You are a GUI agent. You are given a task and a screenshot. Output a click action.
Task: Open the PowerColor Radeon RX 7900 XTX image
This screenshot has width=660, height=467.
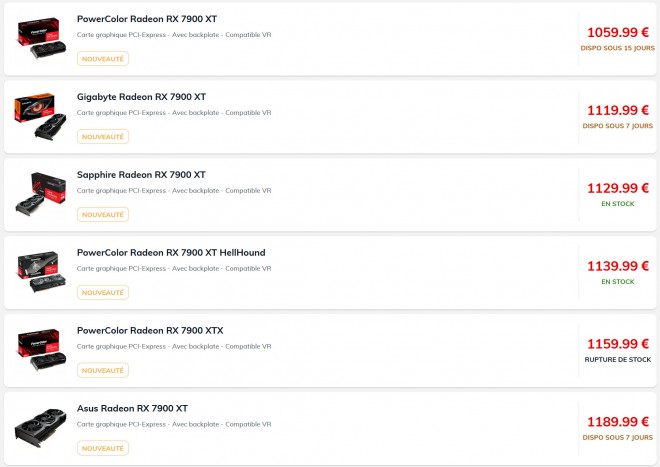pyautogui.click(x=38, y=349)
